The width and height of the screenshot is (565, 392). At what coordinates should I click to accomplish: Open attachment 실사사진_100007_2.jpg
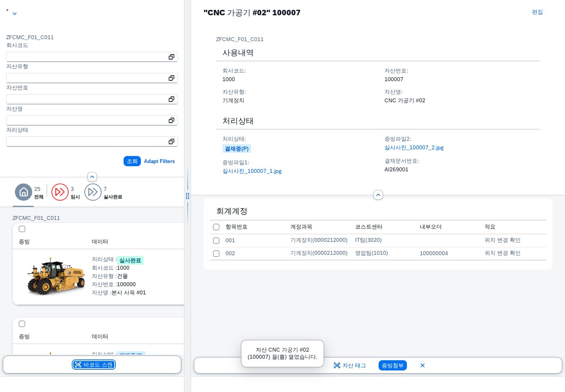point(414,147)
